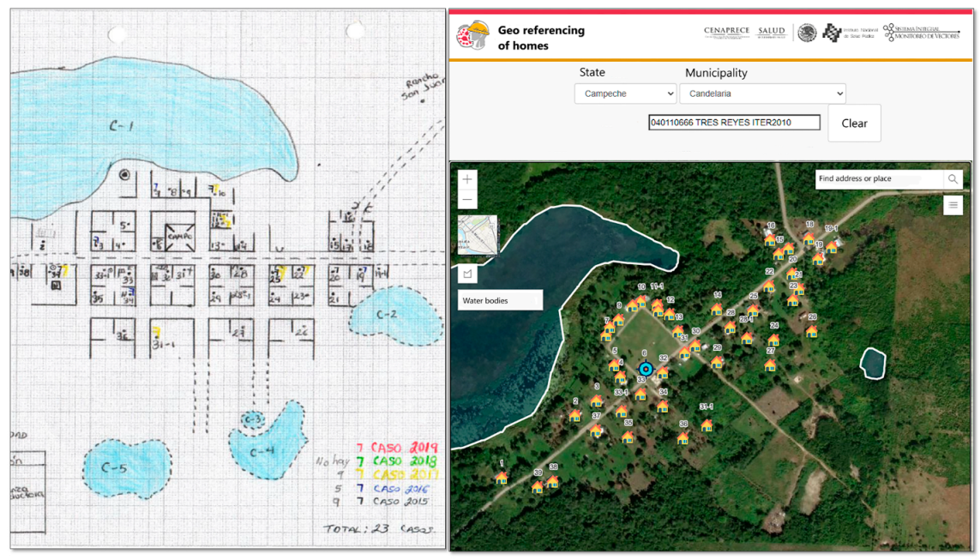Switch basemap using the street map thumbnail
The width and height of the screenshot is (980, 560).
click(x=478, y=235)
